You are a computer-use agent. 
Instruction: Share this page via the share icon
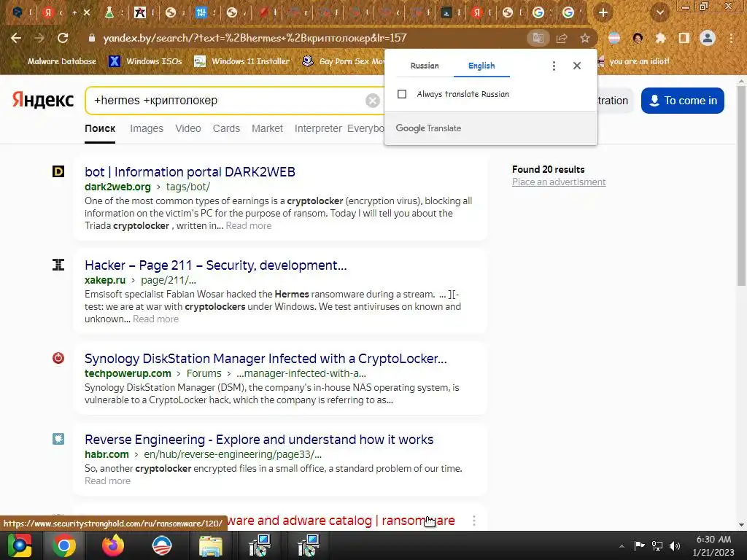click(562, 38)
